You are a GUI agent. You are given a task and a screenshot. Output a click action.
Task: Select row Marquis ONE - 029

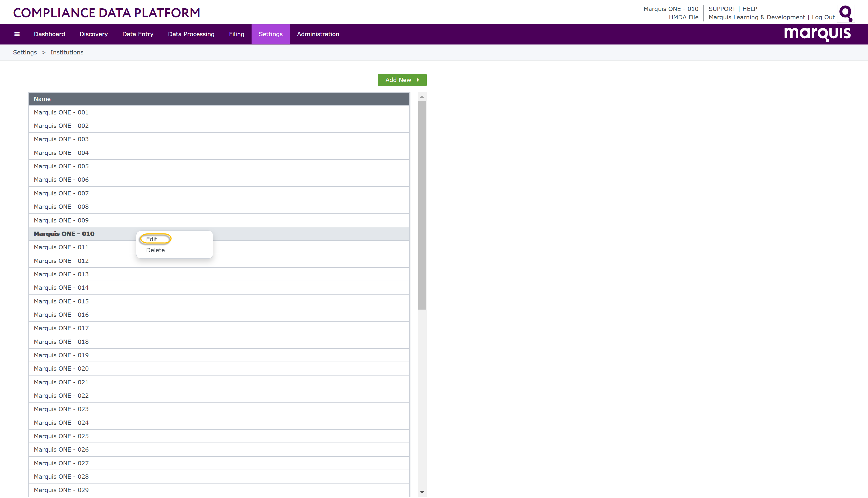pyautogui.click(x=219, y=490)
